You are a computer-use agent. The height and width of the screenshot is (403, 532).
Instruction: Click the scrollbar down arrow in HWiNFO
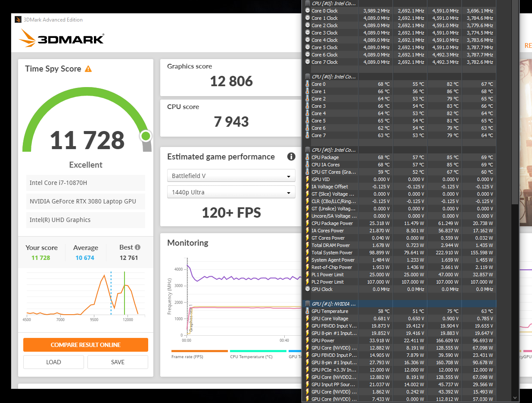(515, 398)
